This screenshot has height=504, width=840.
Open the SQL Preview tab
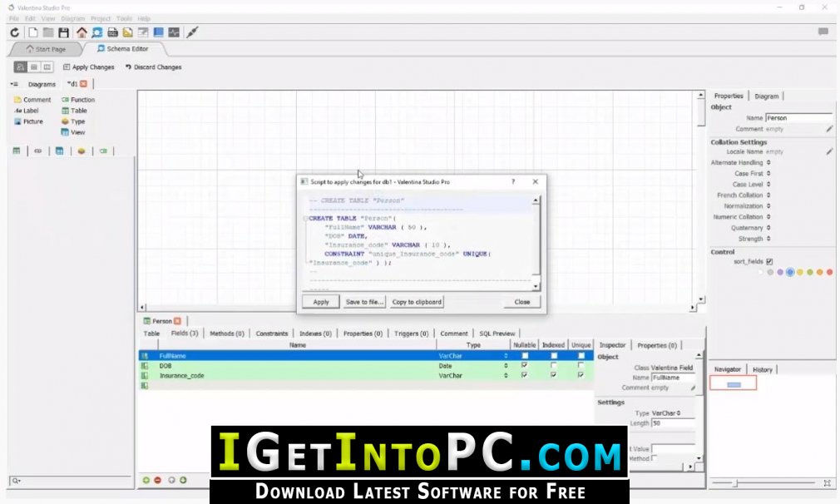(497, 334)
